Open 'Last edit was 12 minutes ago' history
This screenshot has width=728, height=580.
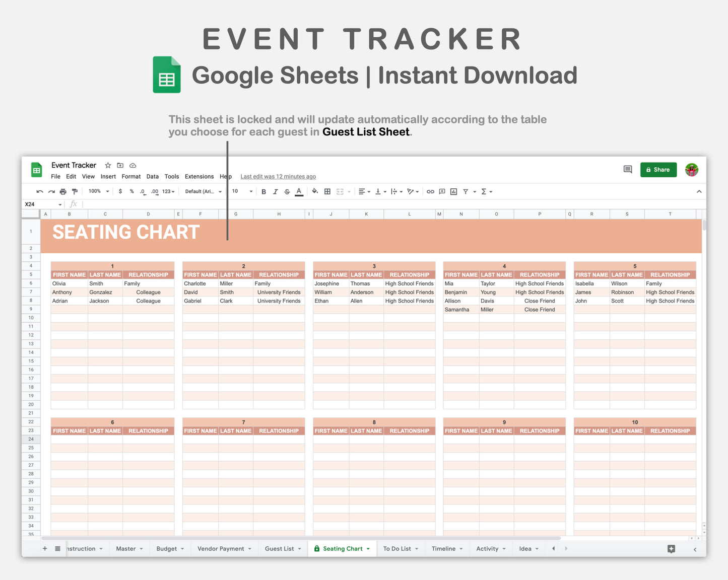click(x=278, y=176)
